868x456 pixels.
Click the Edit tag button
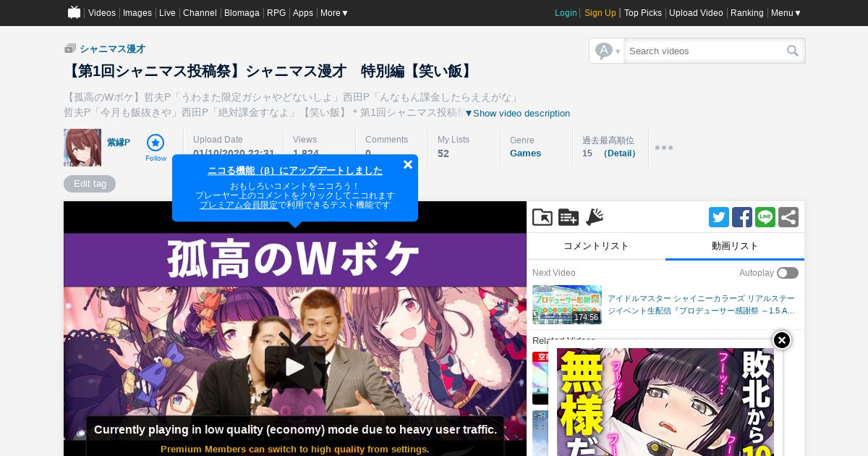click(90, 184)
